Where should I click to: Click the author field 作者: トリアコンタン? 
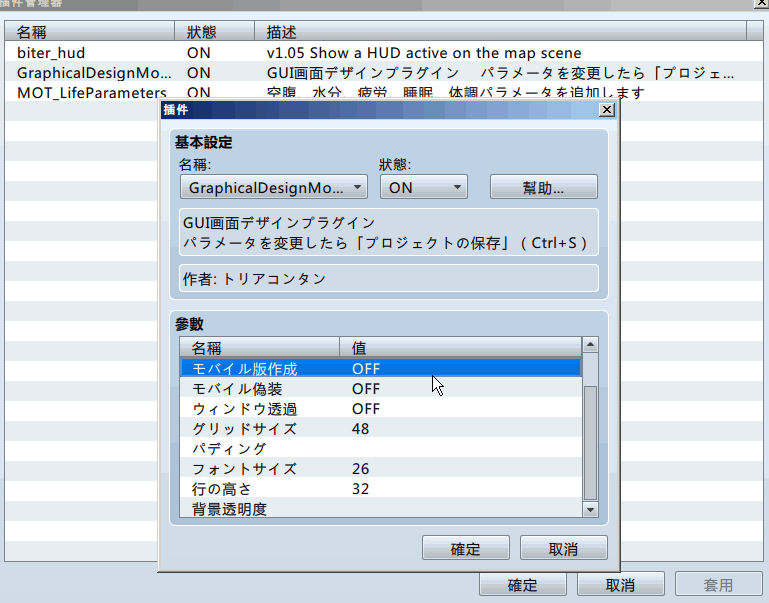(389, 278)
